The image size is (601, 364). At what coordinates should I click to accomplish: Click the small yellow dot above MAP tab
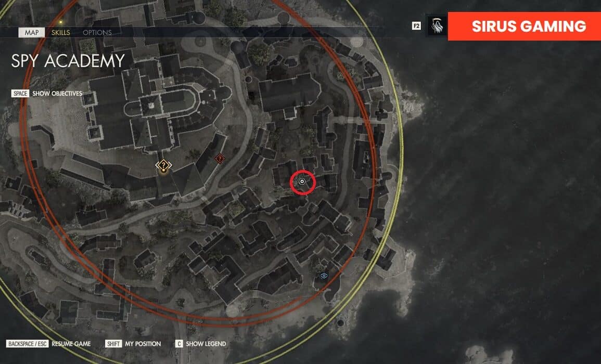(x=60, y=22)
